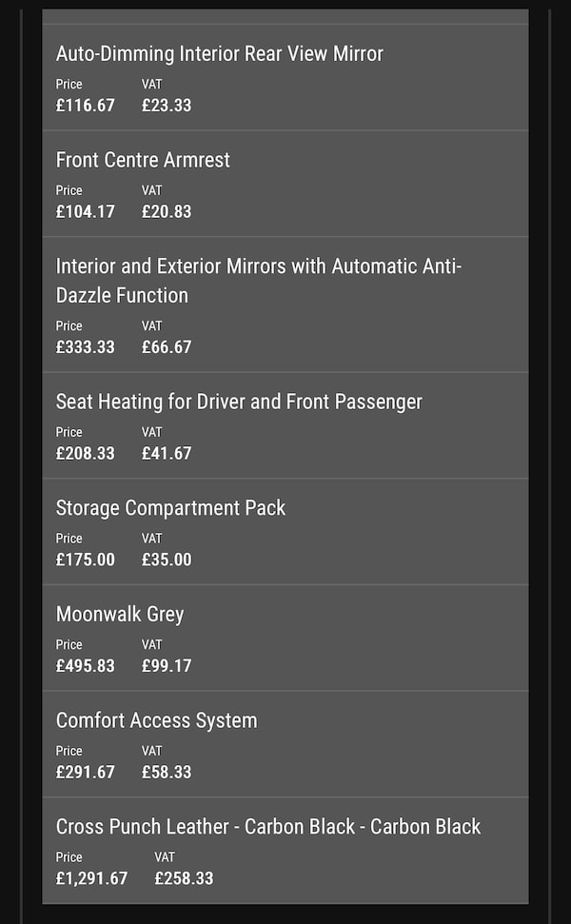
Task: Click the £66.67 VAT for the mirrors
Action: [x=167, y=346]
